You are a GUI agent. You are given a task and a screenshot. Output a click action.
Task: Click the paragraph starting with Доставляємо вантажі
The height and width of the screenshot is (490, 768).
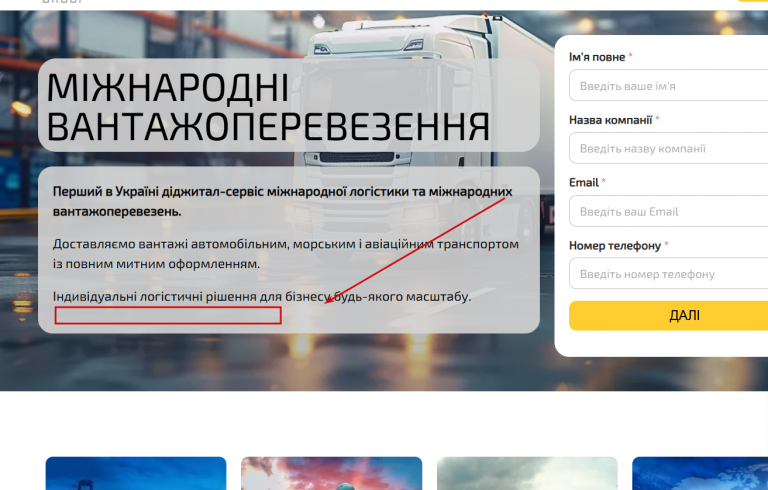coord(286,254)
